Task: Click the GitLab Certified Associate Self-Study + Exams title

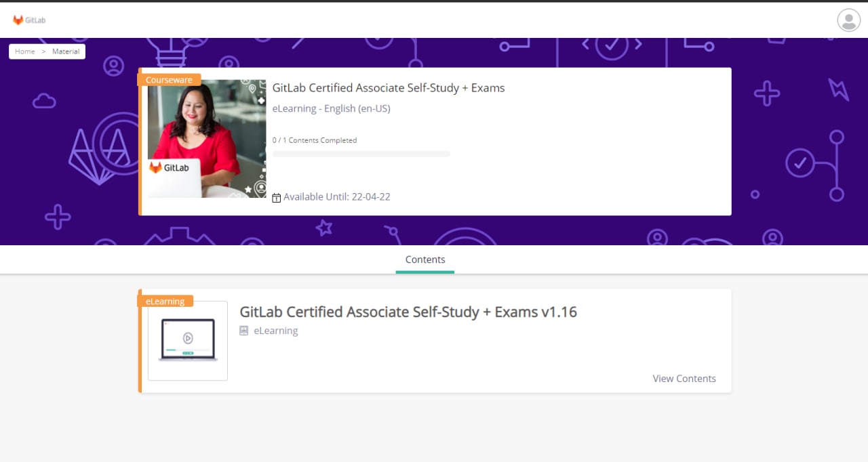Action: coord(389,88)
